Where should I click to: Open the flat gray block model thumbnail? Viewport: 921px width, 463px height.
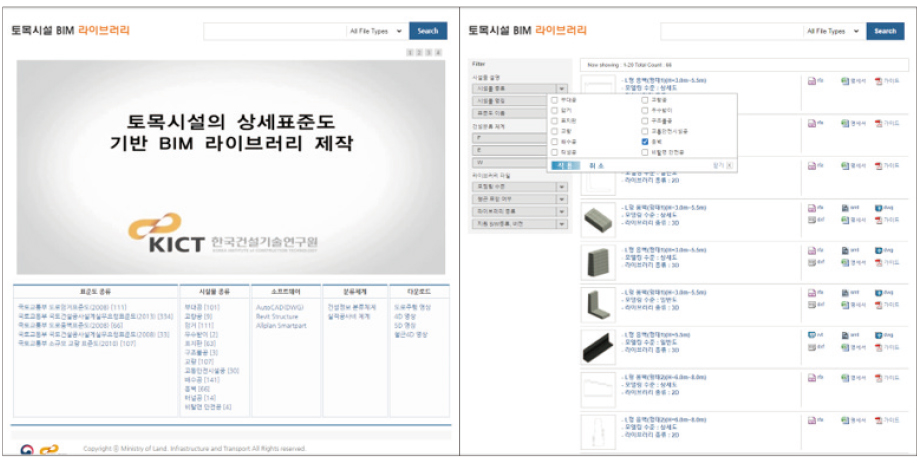tap(598, 220)
